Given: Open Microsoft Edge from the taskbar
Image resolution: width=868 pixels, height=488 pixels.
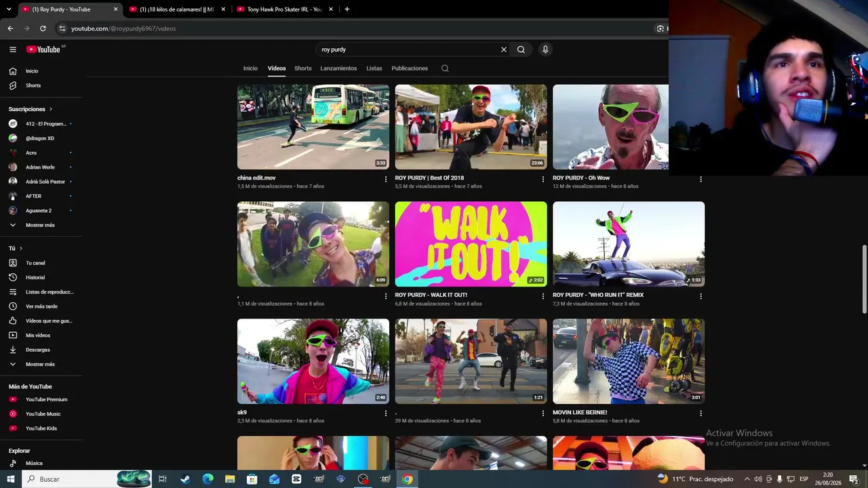Looking at the screenshot, I should click(x=208, y=479).
